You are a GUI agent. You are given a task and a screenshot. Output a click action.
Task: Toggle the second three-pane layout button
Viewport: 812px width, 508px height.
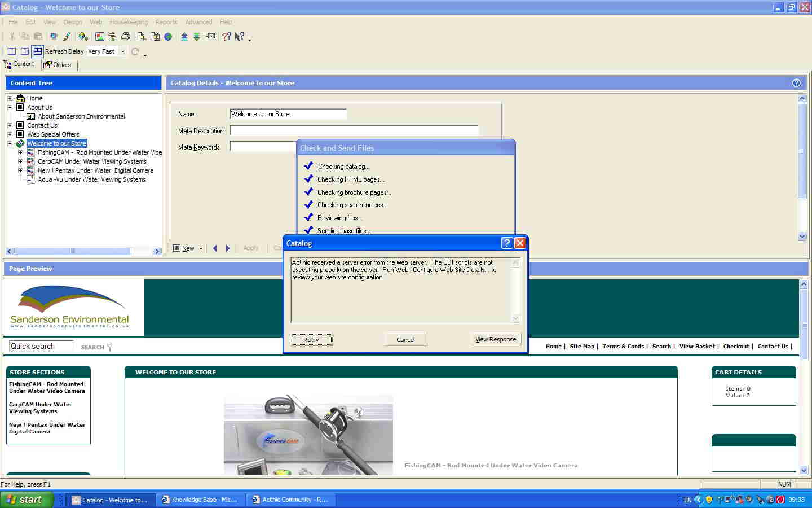pos(24,51)
